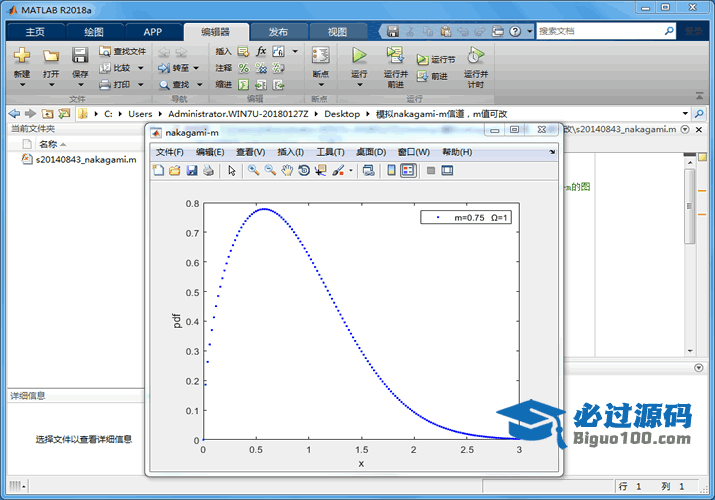This screenshot has width=715, height=500.
Task: Toggle the Brush data tool
Action: [x=338, y=170]
